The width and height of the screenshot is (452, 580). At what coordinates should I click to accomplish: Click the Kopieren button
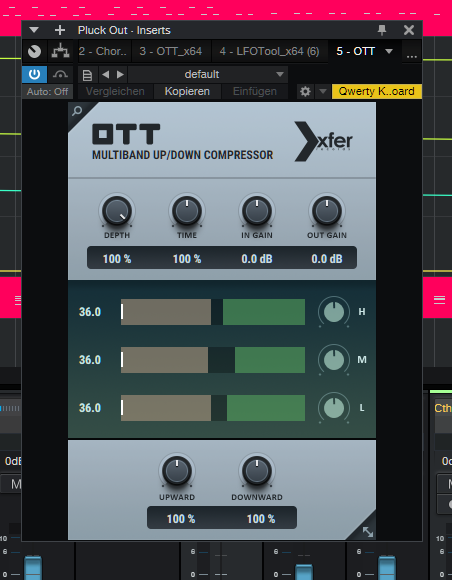[187, 91]
